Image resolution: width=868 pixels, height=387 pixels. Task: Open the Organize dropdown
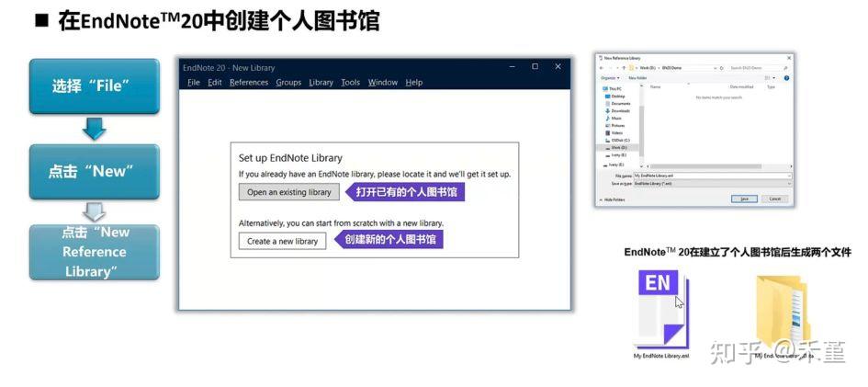pyautogui.click(x=610, y=78)
